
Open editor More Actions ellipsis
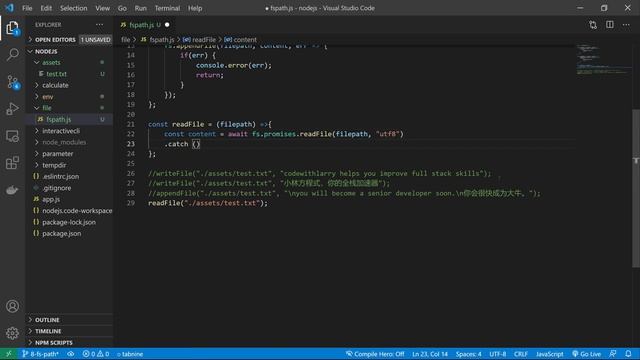coord(626,25)
